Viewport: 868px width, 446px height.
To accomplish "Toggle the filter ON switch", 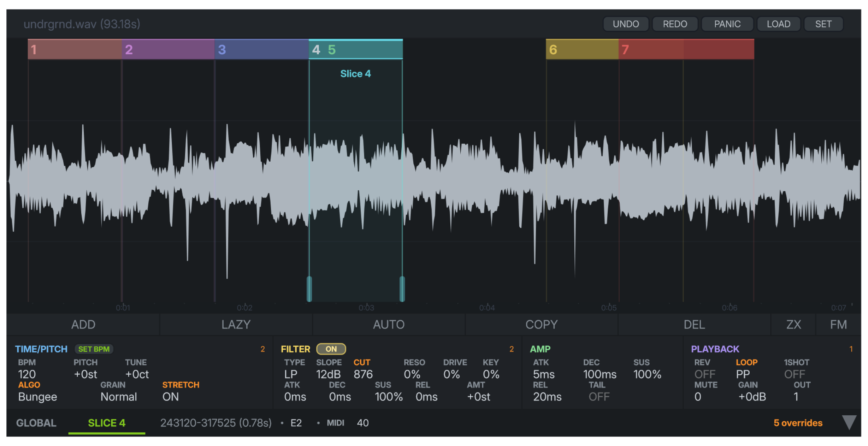I will tap(331, 349).
